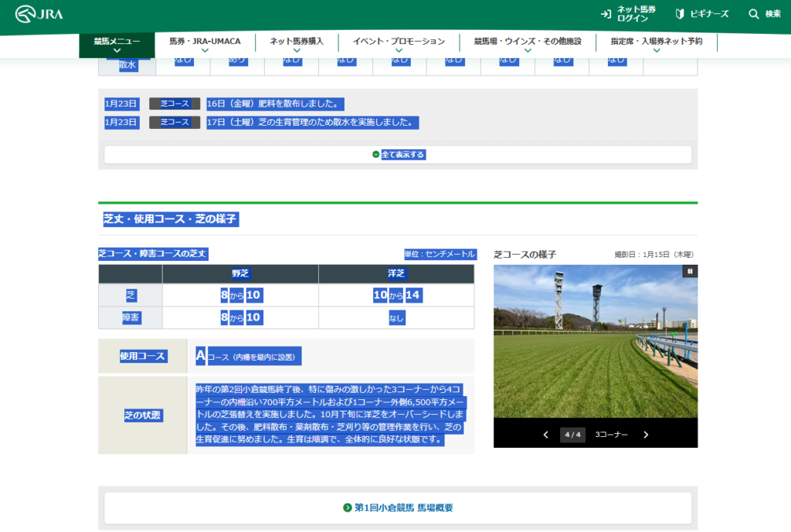Click the 4/4 slide counter
Screen dimensions: 791x532
pos(572,435)
